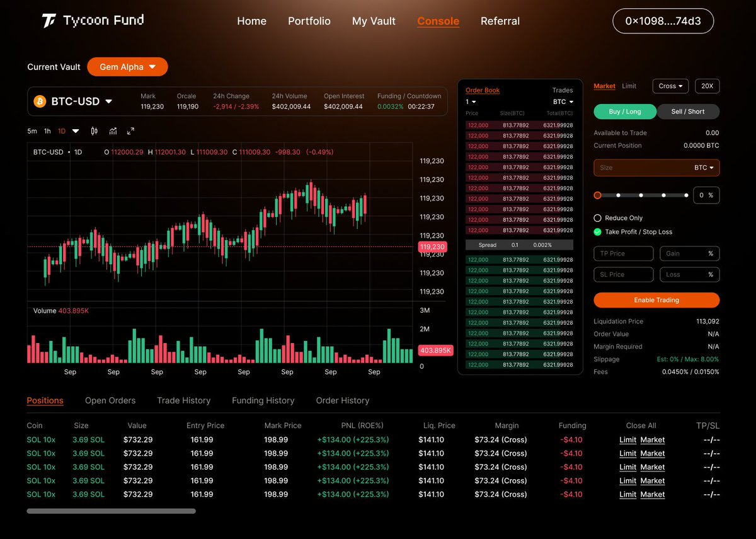The height and width of the screenshot is (539, 756).
Task: Click the SL Price input field
Action: [624, 275]
